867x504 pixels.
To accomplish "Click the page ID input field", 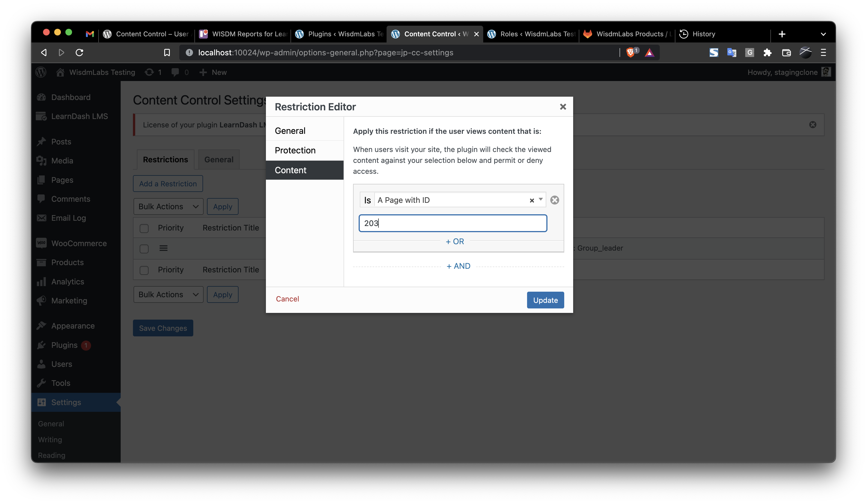I will click(453, 223).
